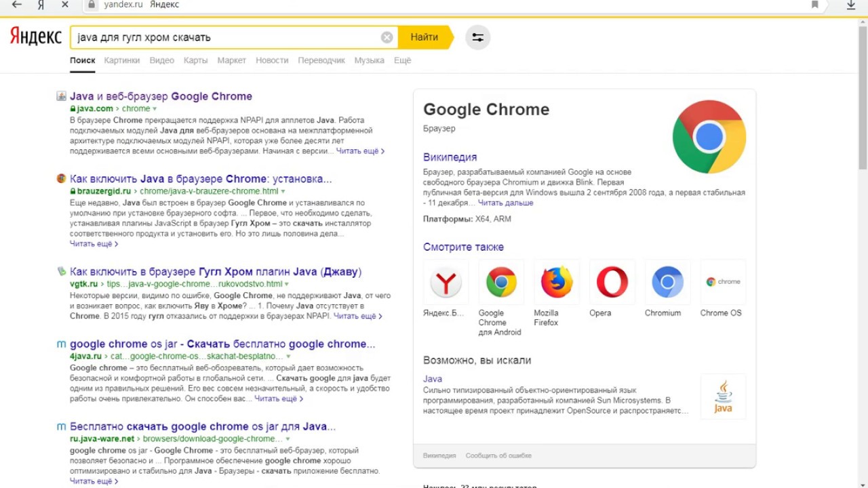Switch to the Переводчик tab

point(321,60)
